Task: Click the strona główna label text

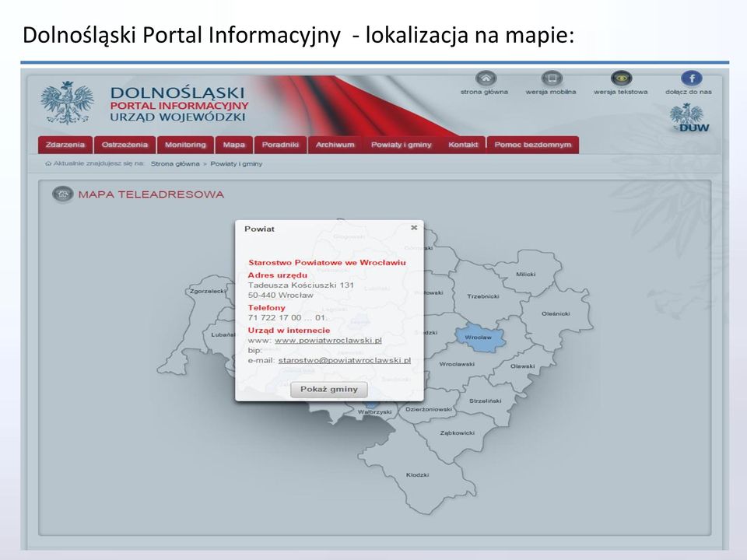Action: 484,92
